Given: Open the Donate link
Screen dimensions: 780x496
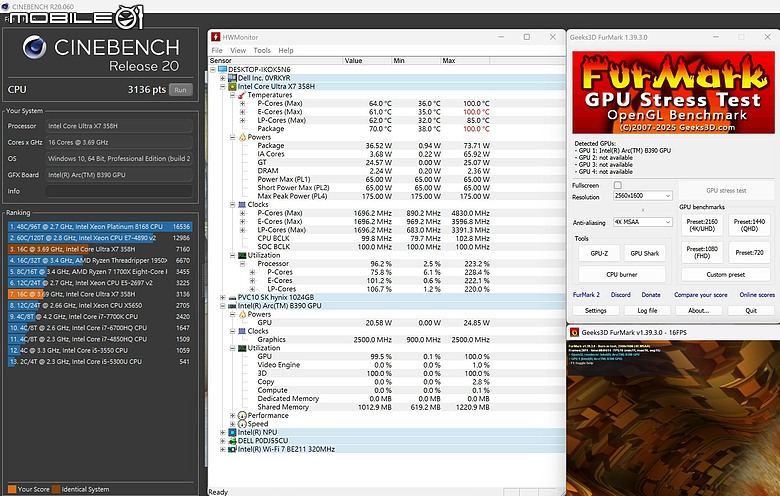Looking at the screenshot, I should 651,295.
